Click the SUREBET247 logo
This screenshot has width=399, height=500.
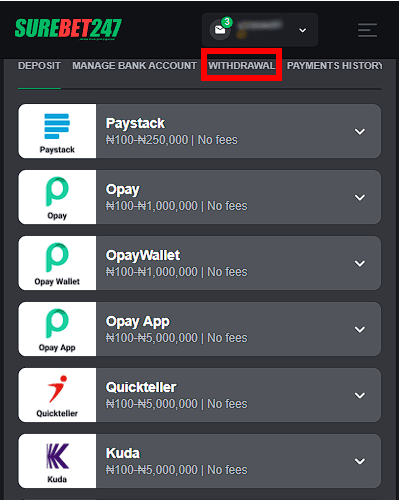[x=68, y=29]
